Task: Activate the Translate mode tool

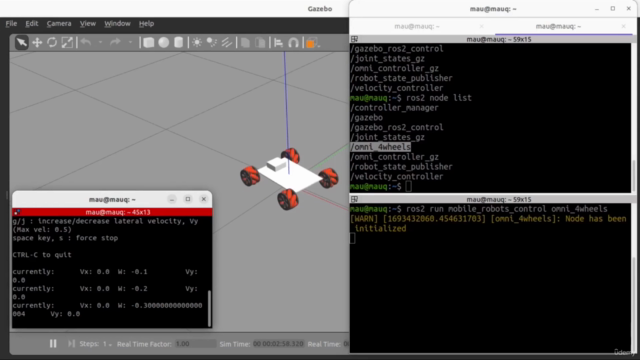Action: click(x=37, y=42)
